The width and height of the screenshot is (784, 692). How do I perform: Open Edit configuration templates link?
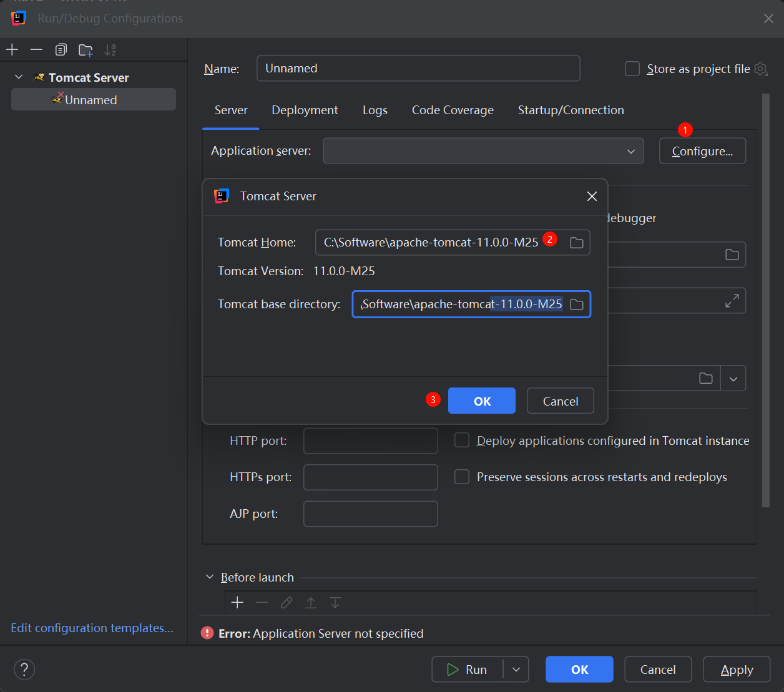click(92, 628)
